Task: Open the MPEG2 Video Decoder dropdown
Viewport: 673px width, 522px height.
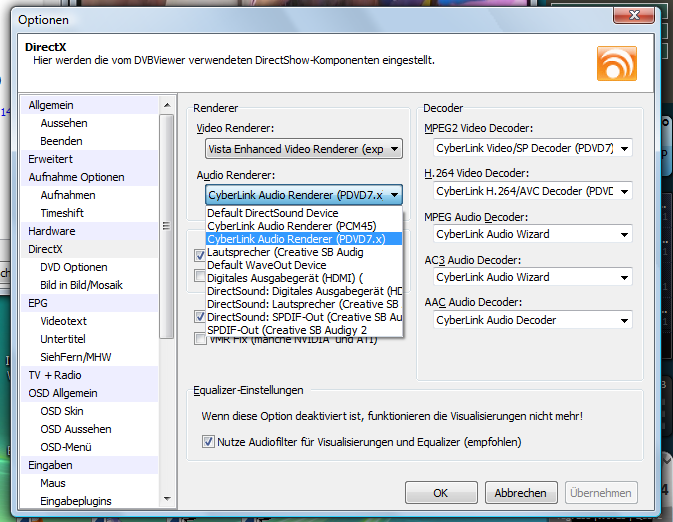Action: click(532, 148)
